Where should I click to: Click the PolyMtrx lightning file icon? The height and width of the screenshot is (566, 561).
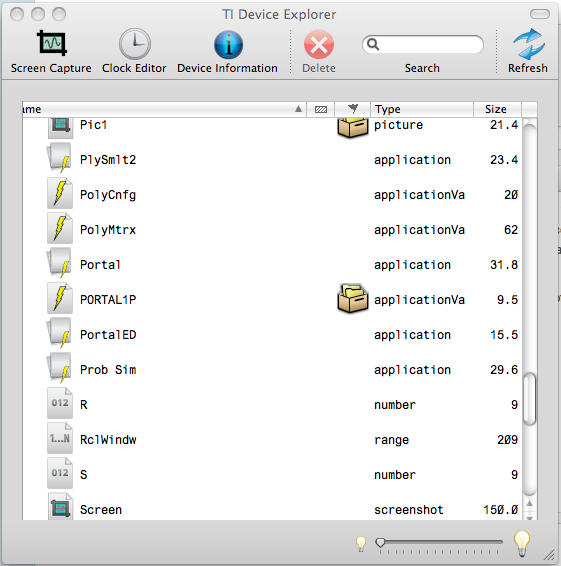[60, 228]
